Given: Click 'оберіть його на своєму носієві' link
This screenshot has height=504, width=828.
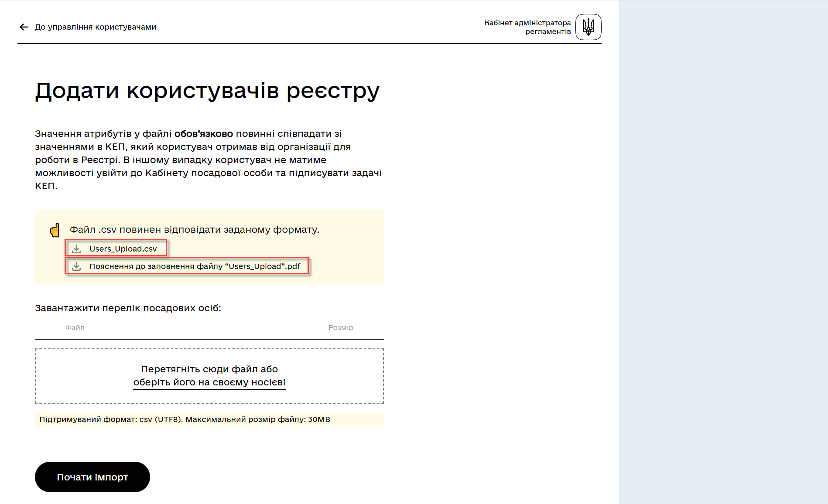Looking at the screenshot, I should [x=209, y=382].
